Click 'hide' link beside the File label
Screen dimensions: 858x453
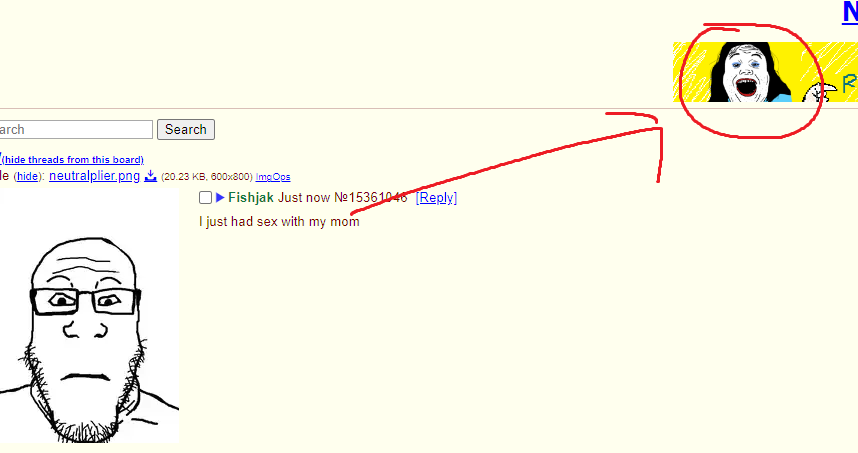click(x=27, y=177)
